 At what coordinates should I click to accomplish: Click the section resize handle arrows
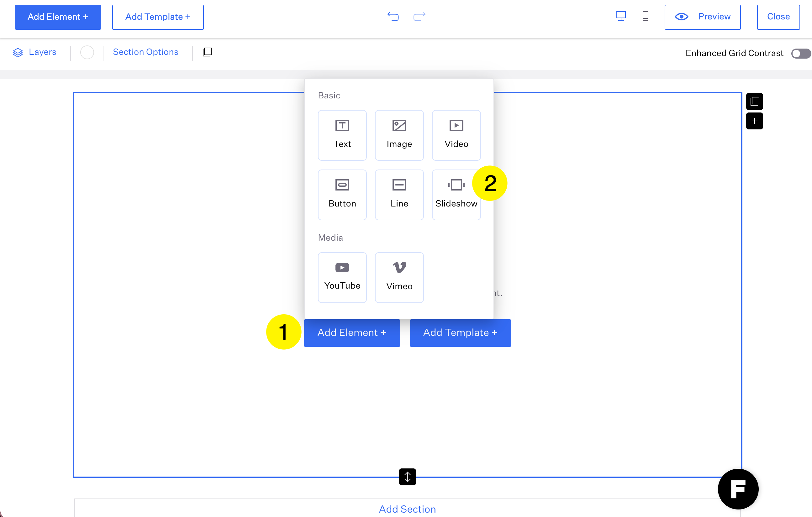[x=407, y=477]
